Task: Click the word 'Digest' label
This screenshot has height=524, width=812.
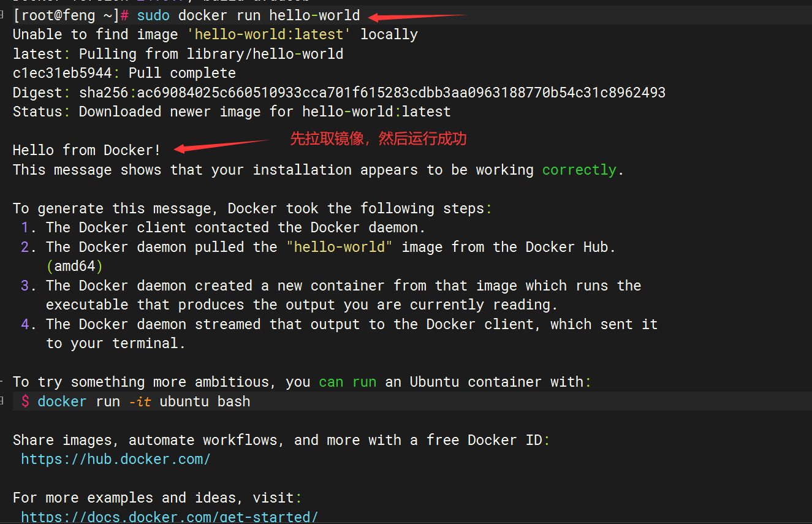Action: (37, 93)
